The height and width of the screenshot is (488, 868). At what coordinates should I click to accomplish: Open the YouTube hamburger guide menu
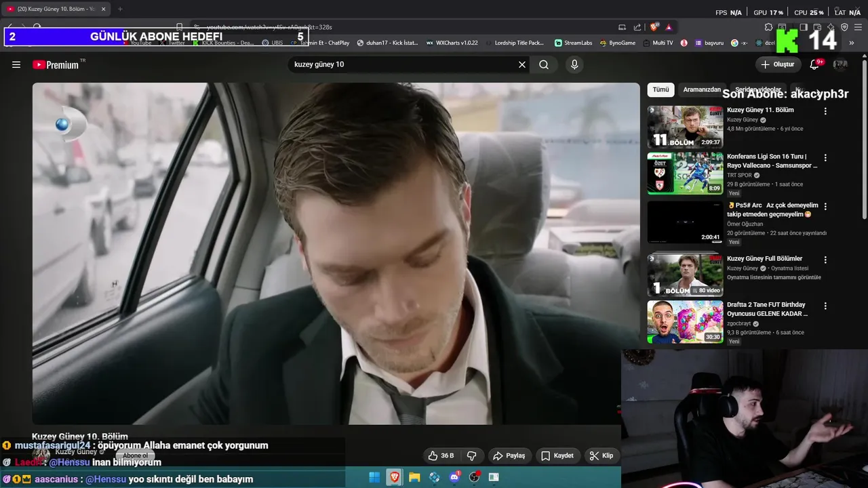tap(16, 64)
